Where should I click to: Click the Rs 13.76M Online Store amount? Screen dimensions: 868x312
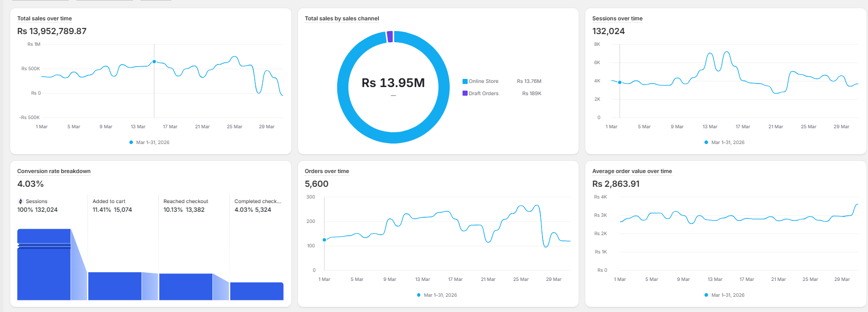click(x=529, y=81)
